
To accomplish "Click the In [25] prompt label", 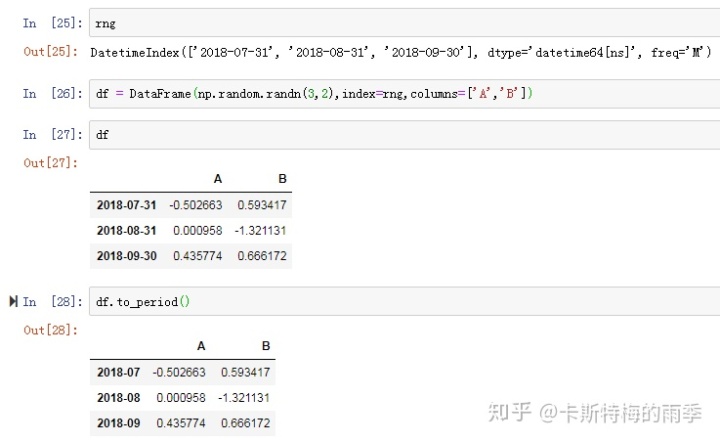I will click(x=52, y=23).
